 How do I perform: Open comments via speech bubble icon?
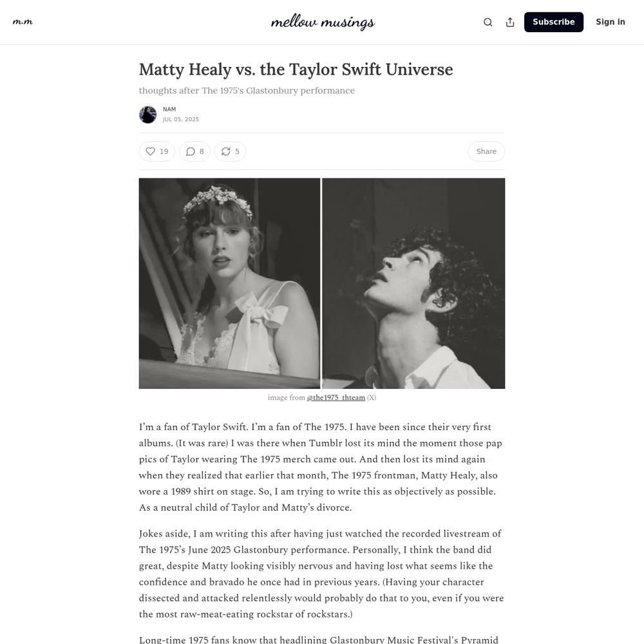pos(190,151)
